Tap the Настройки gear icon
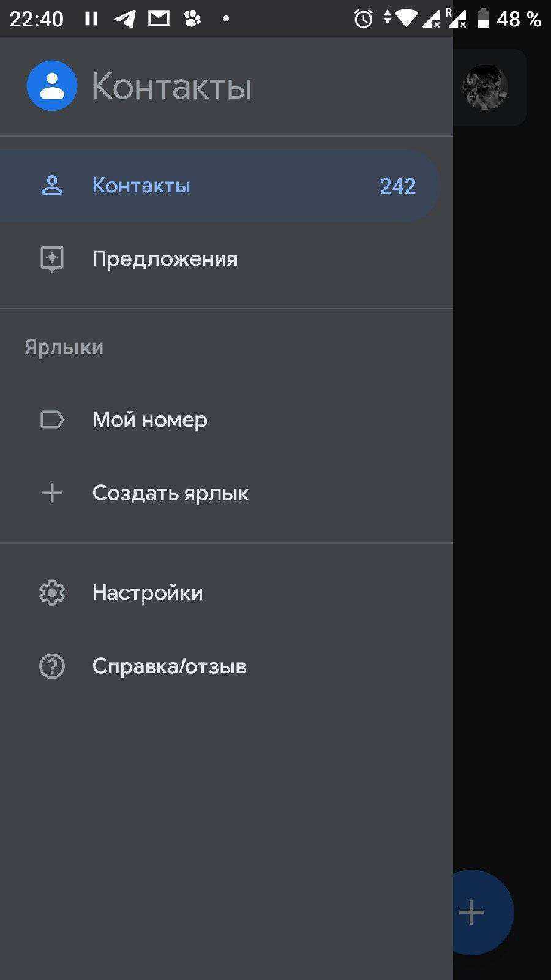The width and height of the screenshot is (551, 980). click(x=52, y=593)
